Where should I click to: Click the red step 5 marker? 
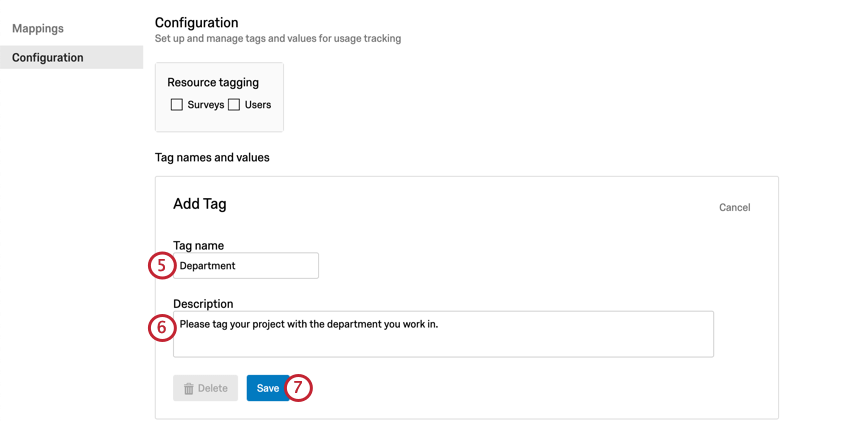coord(162,266)
